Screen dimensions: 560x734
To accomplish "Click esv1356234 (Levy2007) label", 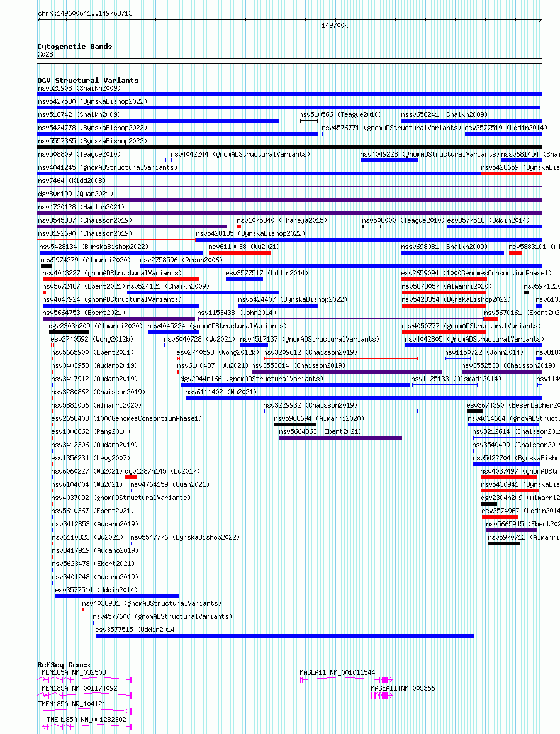I will [x=91, y=458].
